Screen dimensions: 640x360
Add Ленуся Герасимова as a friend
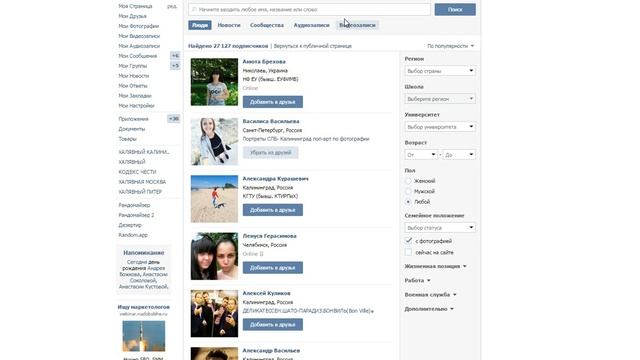[273, 268]
